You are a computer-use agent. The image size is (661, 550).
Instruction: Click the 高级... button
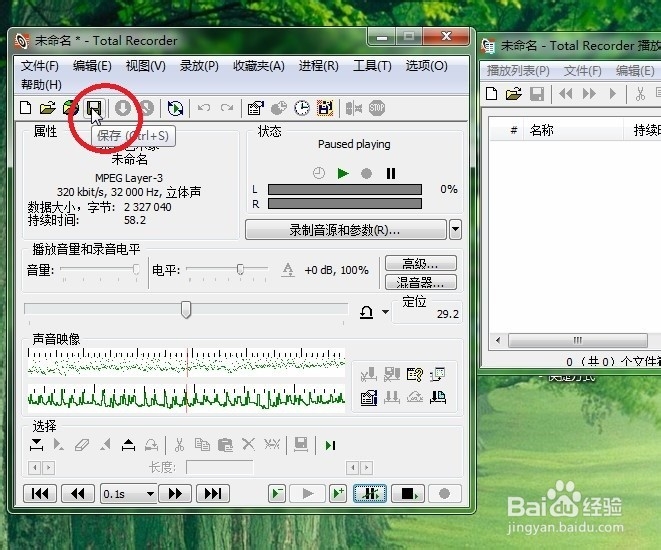421,264
